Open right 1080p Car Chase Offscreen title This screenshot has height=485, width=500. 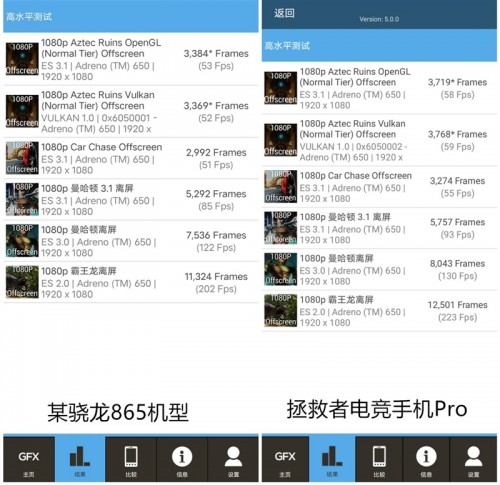(x=355, y=176)
